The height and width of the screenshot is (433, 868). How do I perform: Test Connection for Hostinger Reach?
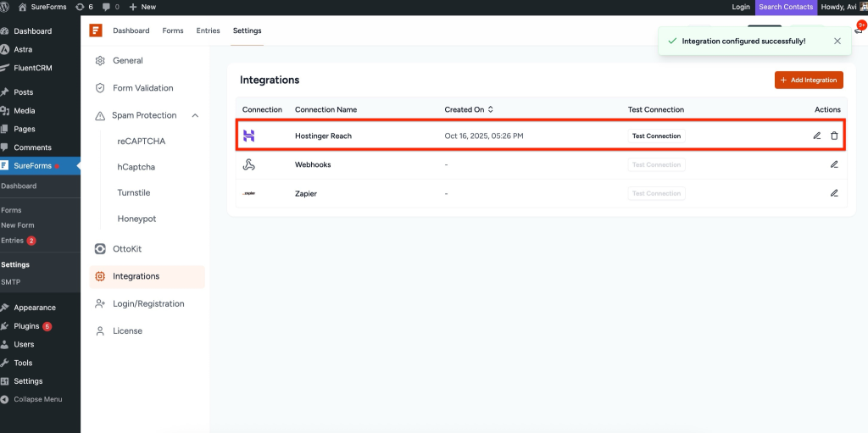click(x=656, y=136)
